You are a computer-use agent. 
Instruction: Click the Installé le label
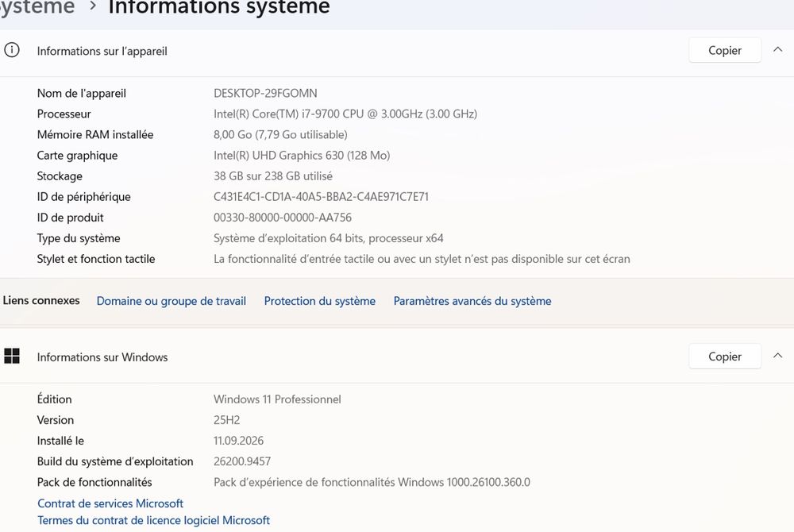(60, 441)
